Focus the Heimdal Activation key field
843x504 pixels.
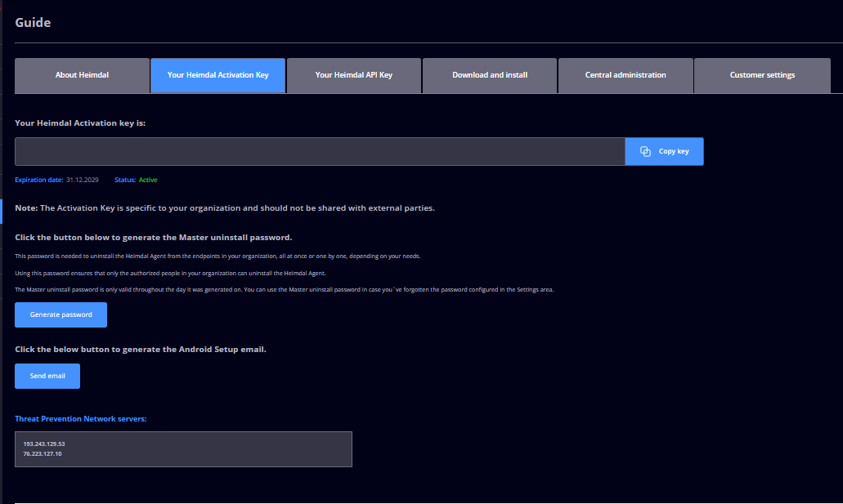click(x=320, y=151)
